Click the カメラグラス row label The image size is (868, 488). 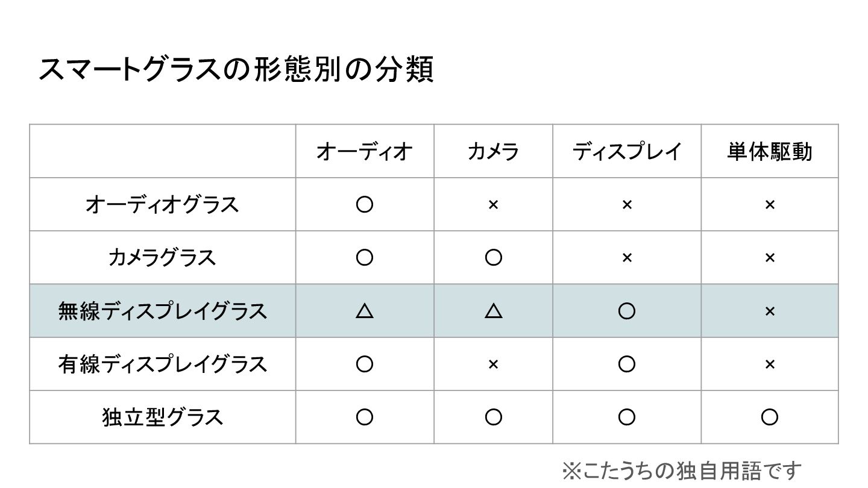162,258
